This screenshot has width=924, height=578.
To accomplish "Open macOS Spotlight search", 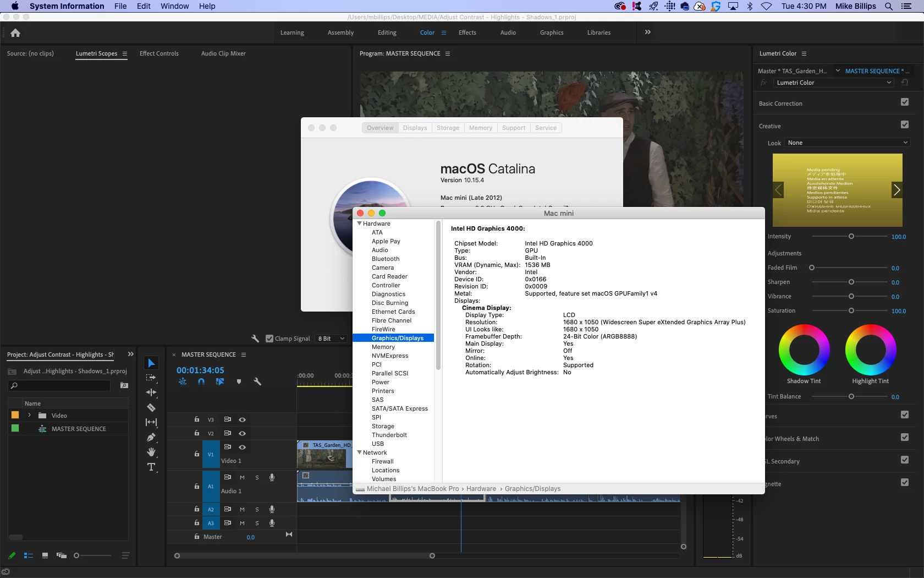I will pos(889,6).
